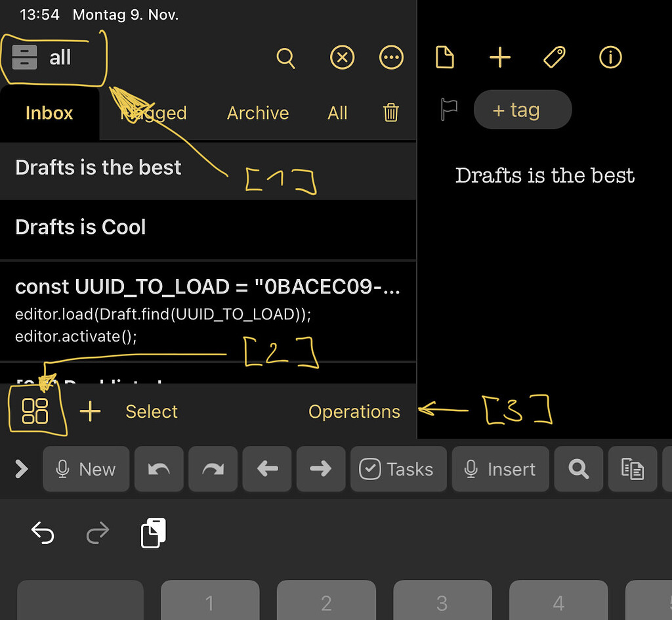This screenshot has height=620, width=672.
Task: Switch to the Archive tab
Action: point(258,113)
